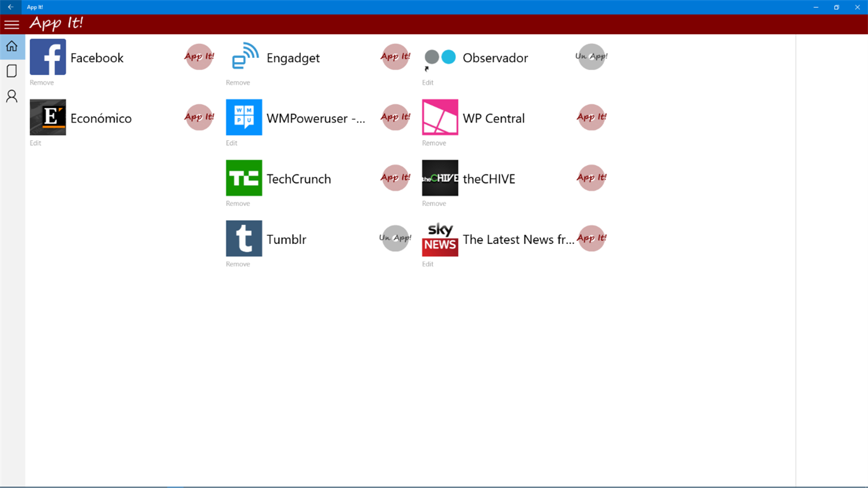This screenshot has width=868, height=488.
Task: Click the Engadget logo icon
Action: (244, 57)
